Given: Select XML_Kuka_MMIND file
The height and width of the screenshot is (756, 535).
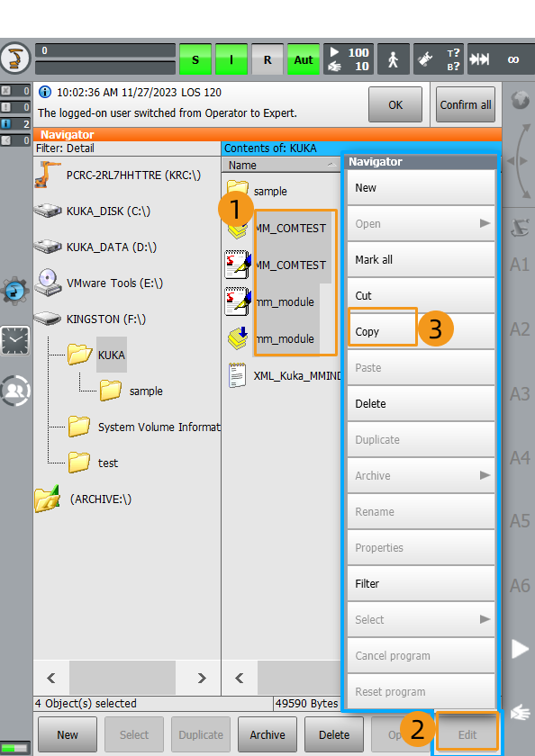Looking at the screenshot, I should [285, 375].
